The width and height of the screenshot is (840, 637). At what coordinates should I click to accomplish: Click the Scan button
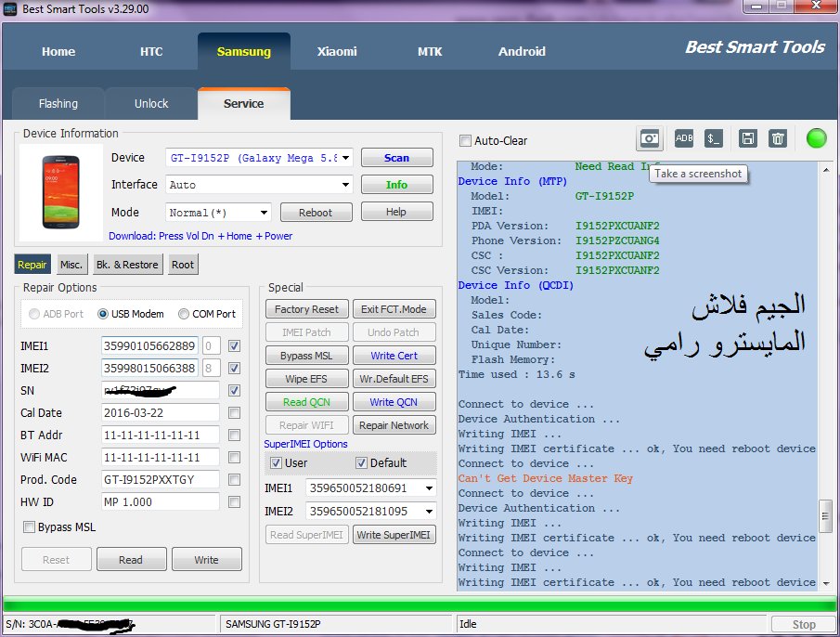(x=397, y=158)
